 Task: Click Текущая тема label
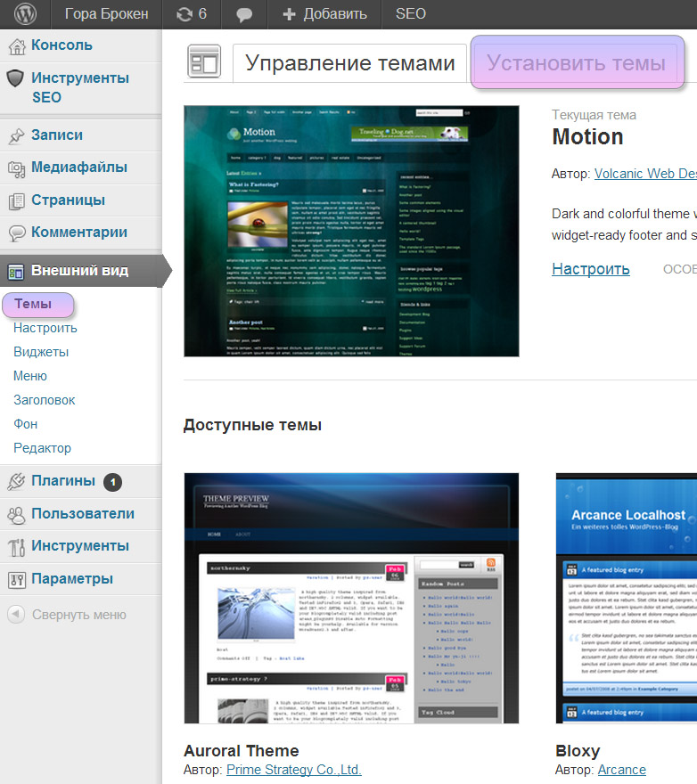[594, 115]
